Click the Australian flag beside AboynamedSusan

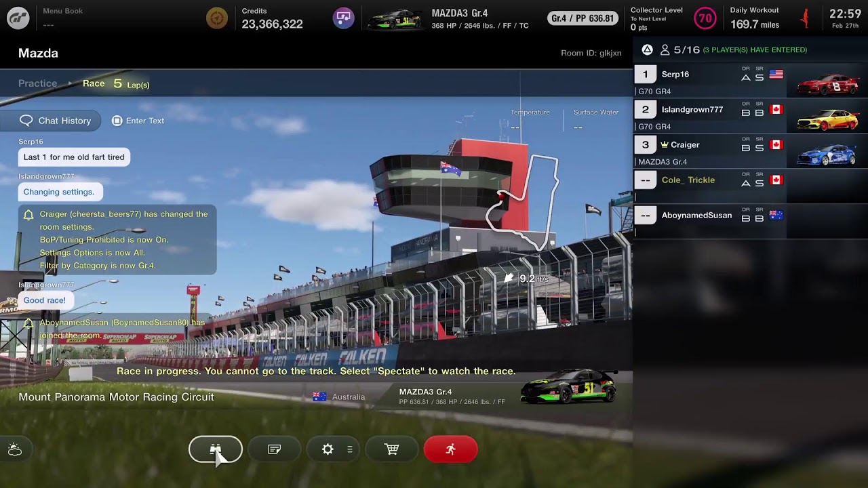point(776,216)
